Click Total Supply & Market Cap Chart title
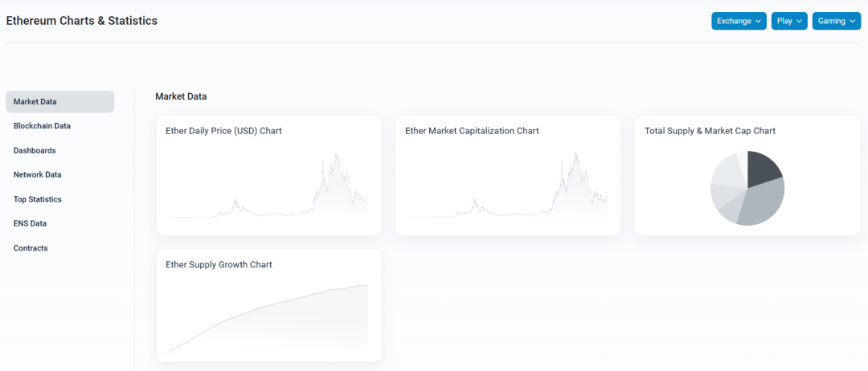 coord(710,131)
